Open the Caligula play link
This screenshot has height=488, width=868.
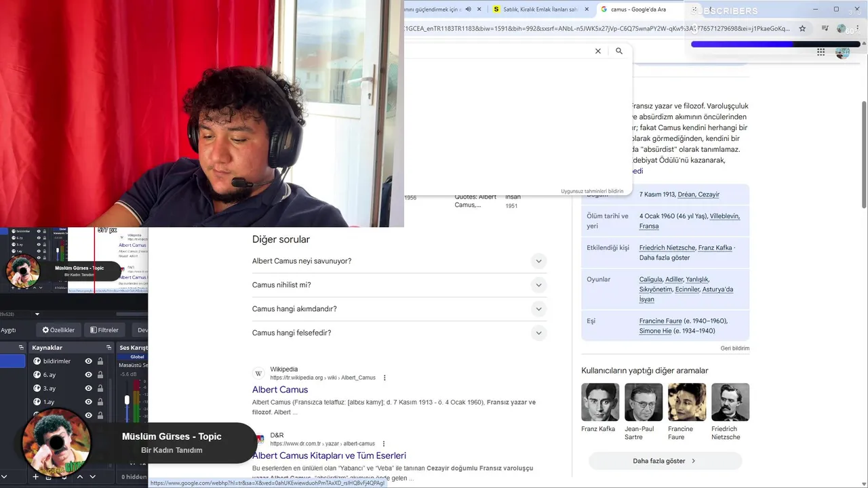click(x=650, y=279)
